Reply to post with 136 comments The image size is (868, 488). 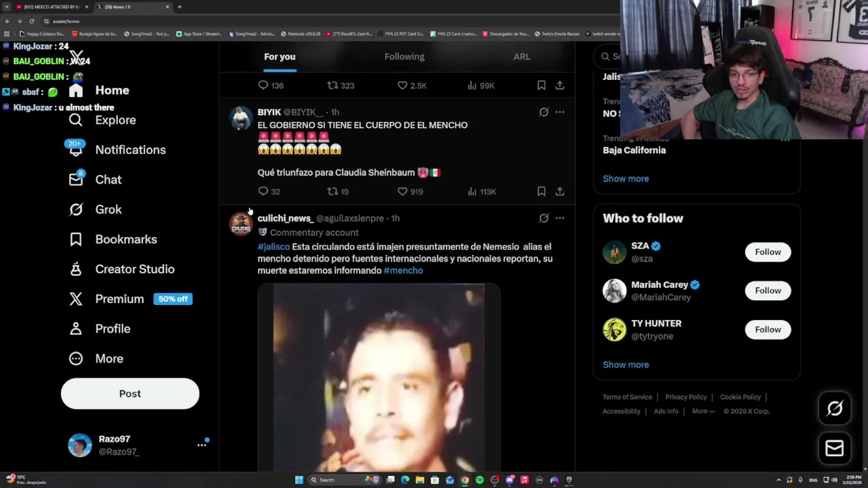point(271,85)
